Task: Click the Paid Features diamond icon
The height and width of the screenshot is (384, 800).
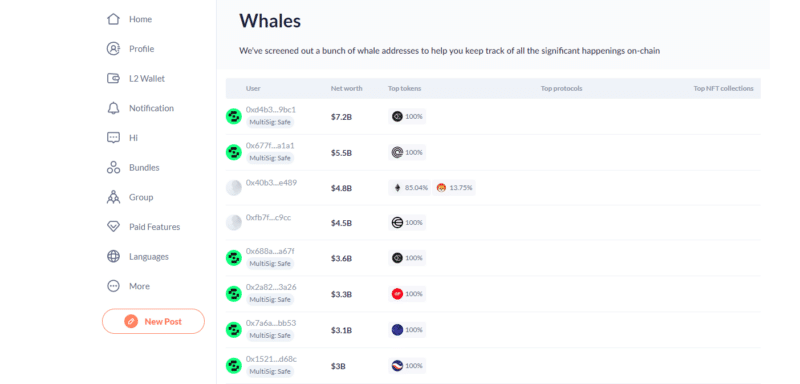Action: (x=113, y=227)
